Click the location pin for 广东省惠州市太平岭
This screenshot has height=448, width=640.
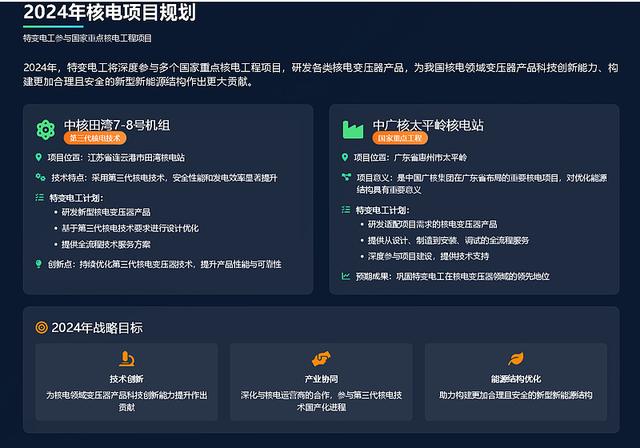tap(345, 157)
